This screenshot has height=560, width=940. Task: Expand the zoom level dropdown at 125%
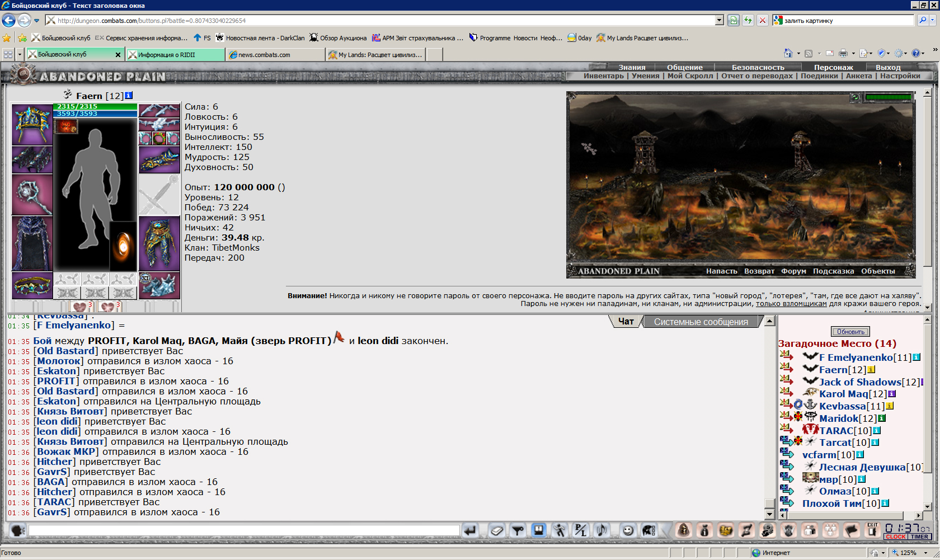pyautogui.click(x=926, y=553)
